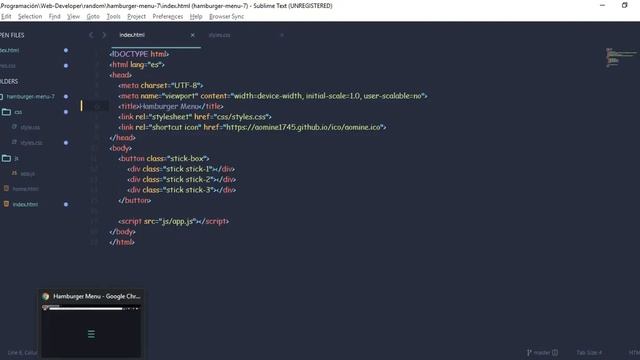Screen dimensions: 640x360
Task: Click the html lang es line
Action: 137,64
